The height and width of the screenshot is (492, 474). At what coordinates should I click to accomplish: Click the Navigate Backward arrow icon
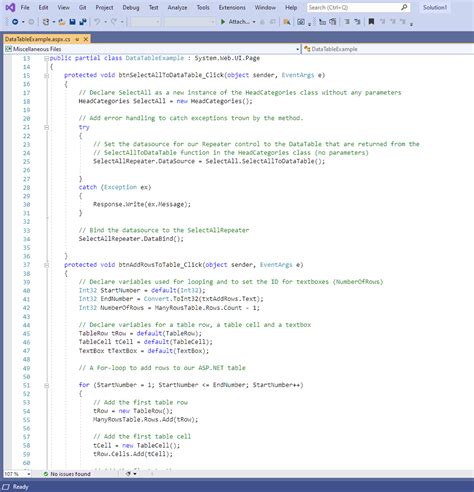pos(15,22)
